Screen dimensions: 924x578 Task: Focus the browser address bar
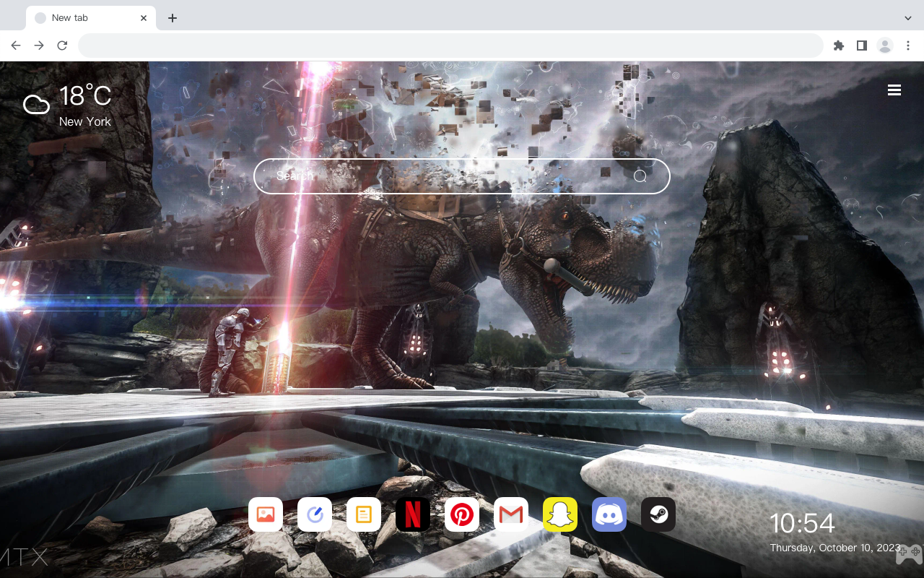[450, 46]
